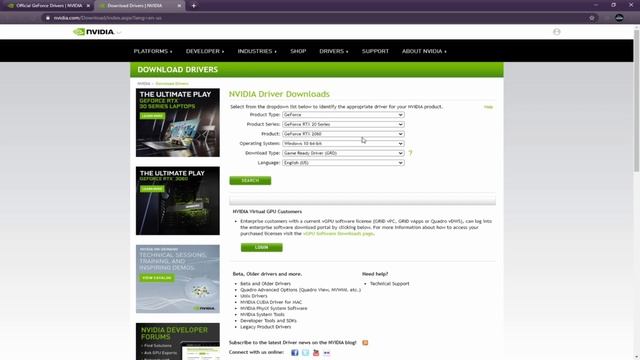Click the NVIDIA breadcrumb link

click(144, 84)
